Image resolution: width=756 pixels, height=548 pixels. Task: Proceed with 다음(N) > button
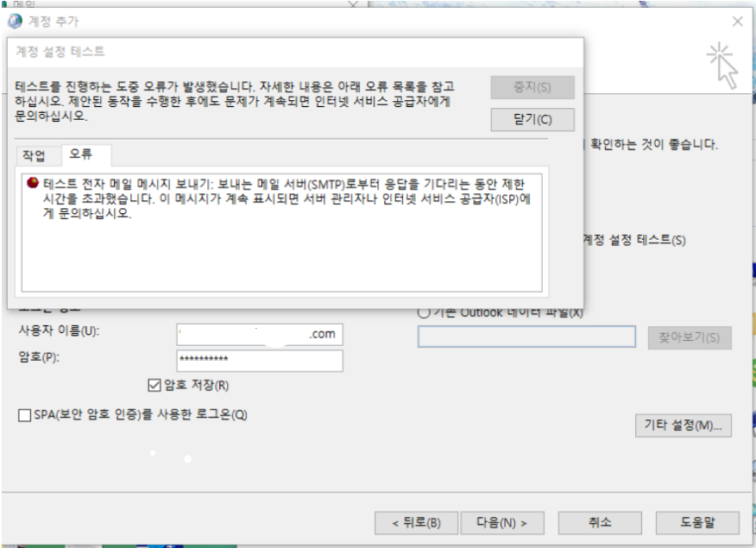[x=502, y=522]
